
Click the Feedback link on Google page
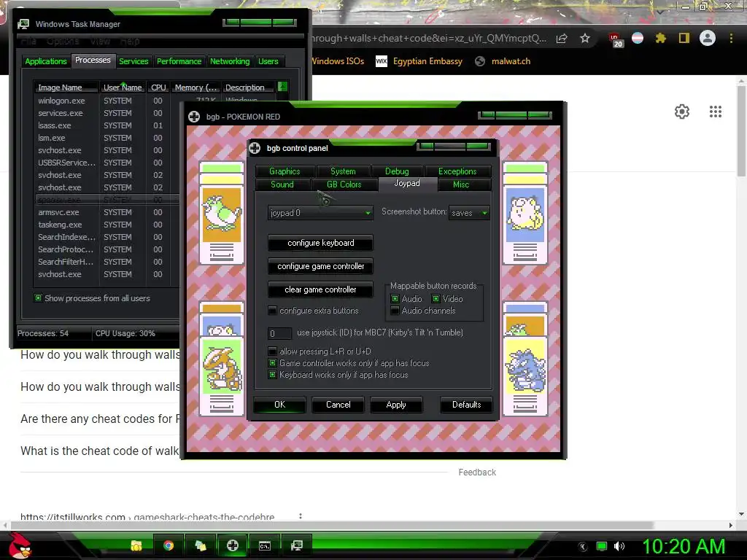coord(477,472)
